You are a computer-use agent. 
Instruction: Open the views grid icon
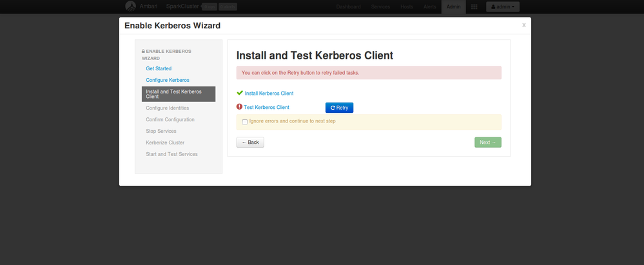click(474, 6)
